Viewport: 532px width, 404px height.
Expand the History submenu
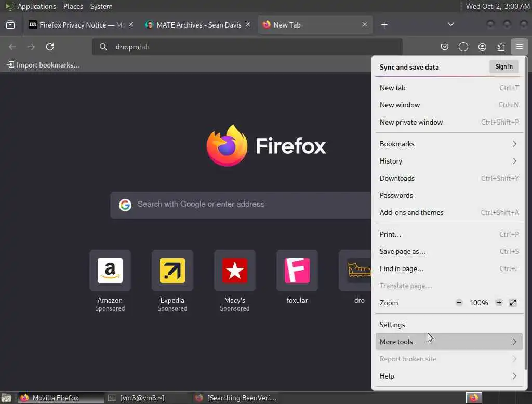coord(449,161)
